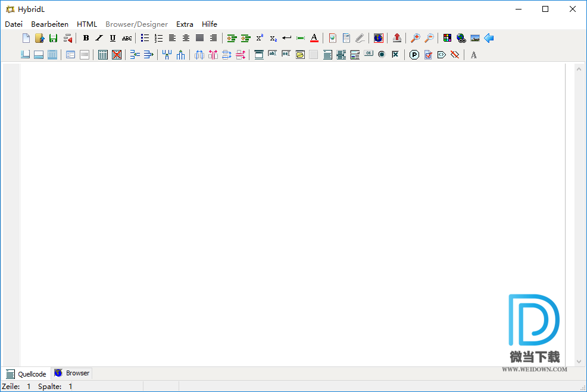587x392 pixels.
Task: Click the vertical scrollbar down arrow
Action: pyautogui.click(x=579, y=361)
